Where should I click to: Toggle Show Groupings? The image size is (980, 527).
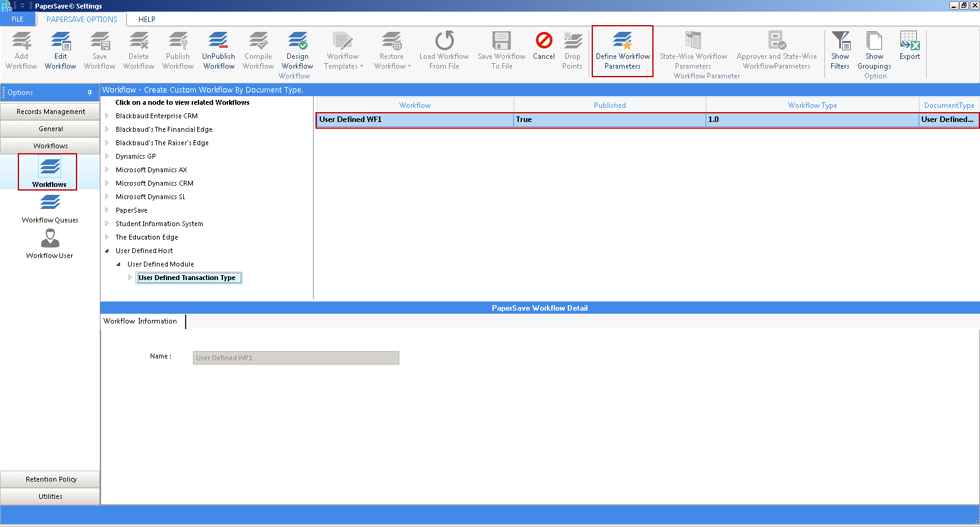point(875,50)
